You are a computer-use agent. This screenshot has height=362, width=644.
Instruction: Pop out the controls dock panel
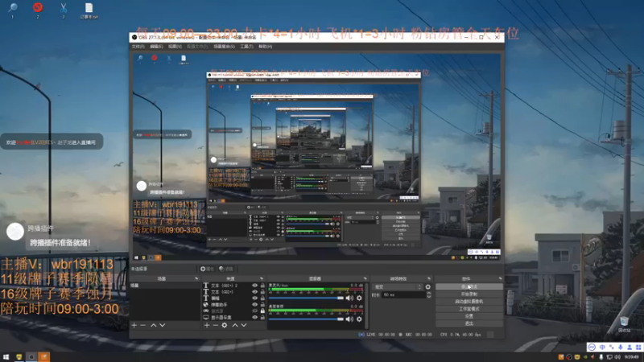click(x=500, y=278)
